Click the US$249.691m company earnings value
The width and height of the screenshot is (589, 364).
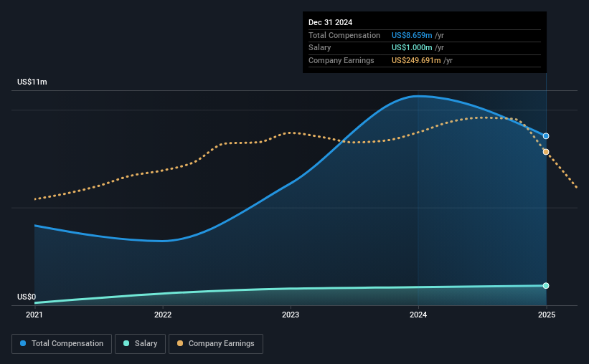[x=416, y=60]
